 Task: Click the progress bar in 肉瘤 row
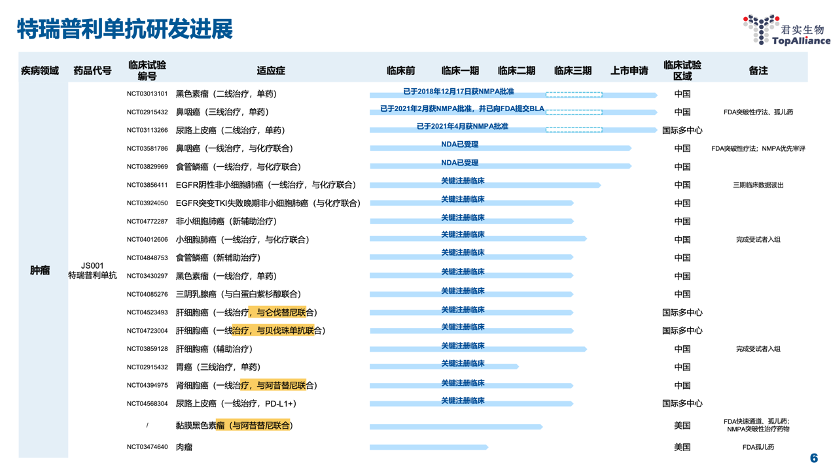click(x=429, y=447)
